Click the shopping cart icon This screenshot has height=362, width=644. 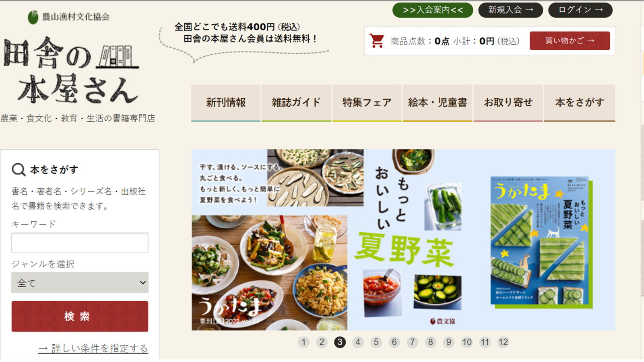click(x=377, y=41)
